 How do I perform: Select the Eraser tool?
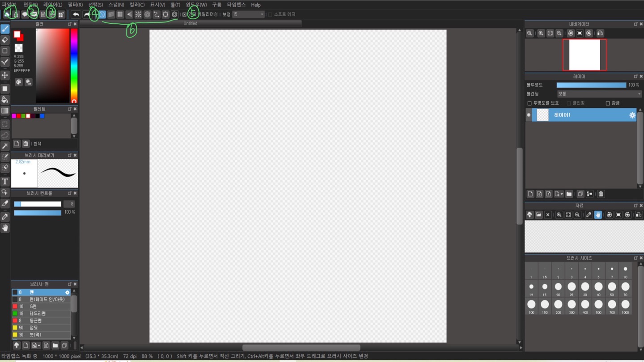coord(5,40)
